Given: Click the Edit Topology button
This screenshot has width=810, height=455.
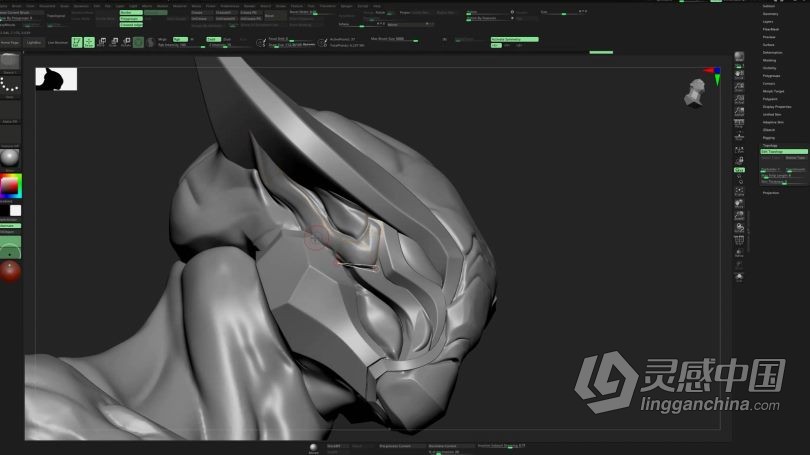Looking at the screenshot, I should (x=784, y=151).
